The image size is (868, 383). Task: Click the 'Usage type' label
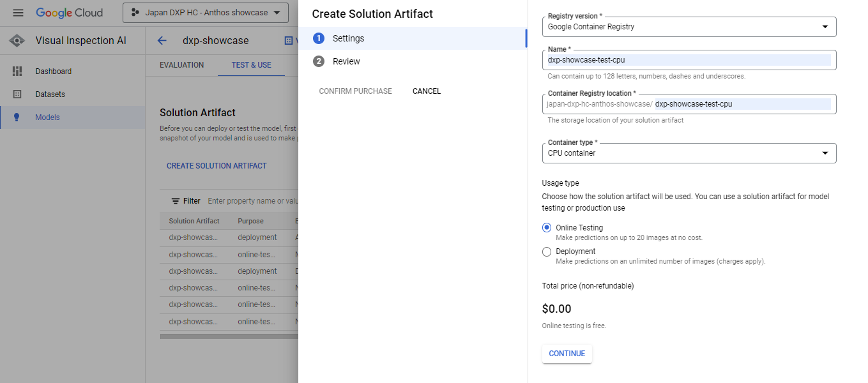tap(560, 183)
